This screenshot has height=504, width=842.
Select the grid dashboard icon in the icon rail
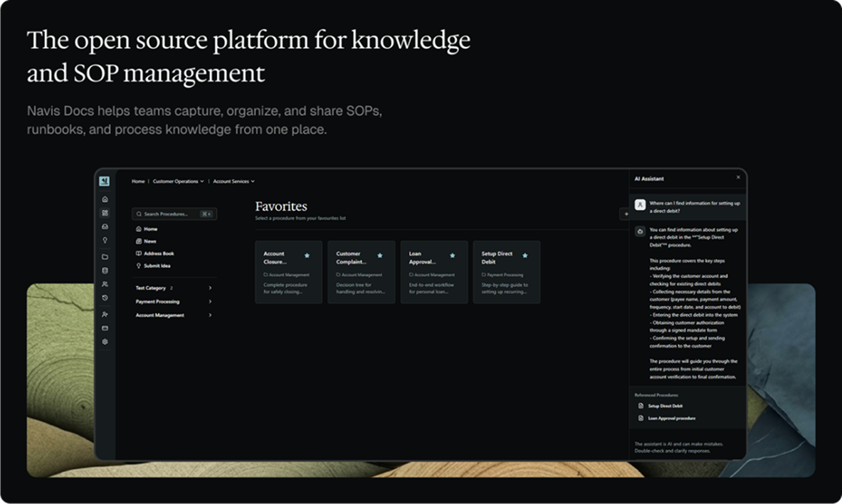105,213
